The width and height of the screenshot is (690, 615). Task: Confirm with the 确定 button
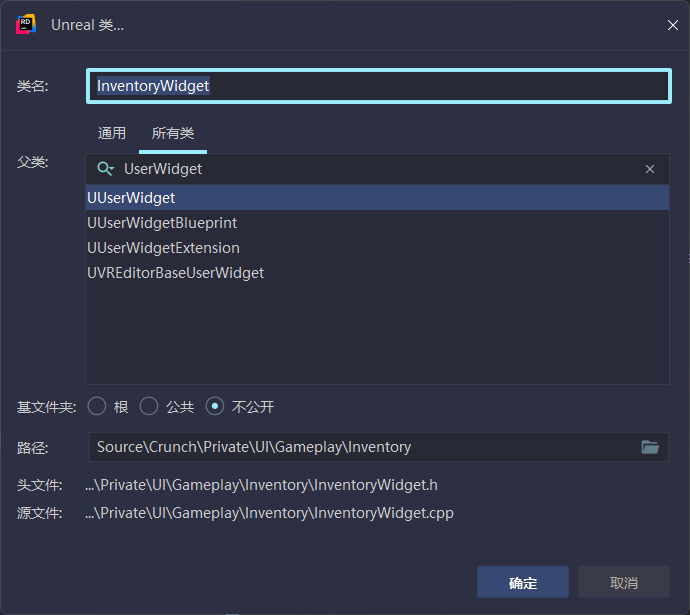(x=523, y=582)
